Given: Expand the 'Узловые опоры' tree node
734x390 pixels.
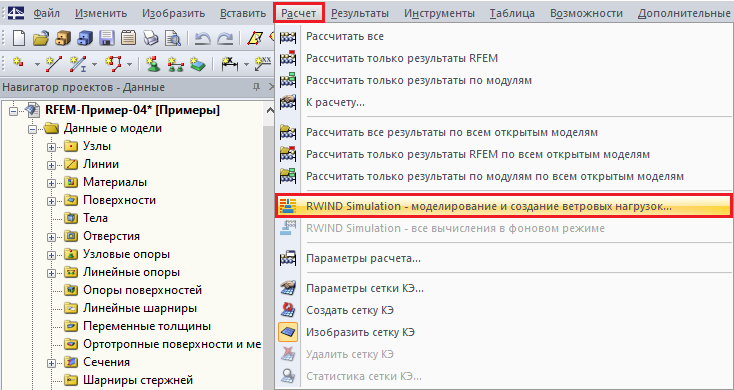Looking at the screenshot, I should [x=51, y=255].
